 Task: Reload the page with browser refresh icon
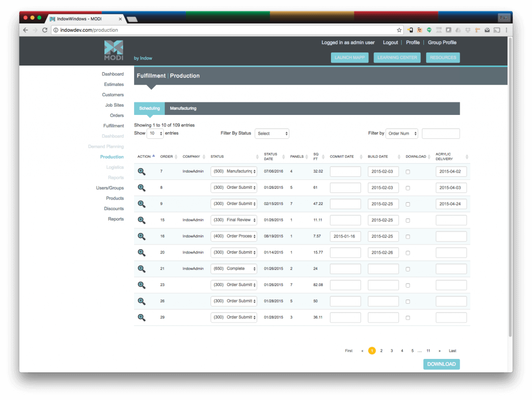pos(45,30)
